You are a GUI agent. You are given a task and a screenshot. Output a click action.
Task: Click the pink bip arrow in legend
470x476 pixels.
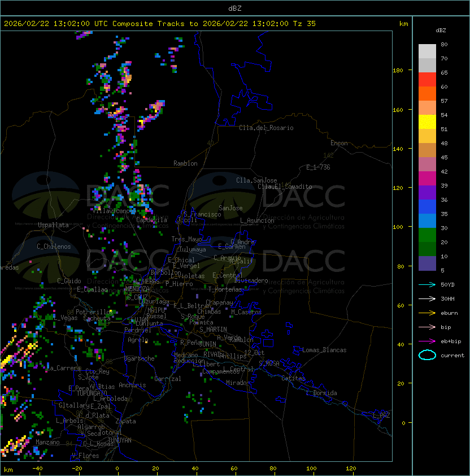(427, 327)
